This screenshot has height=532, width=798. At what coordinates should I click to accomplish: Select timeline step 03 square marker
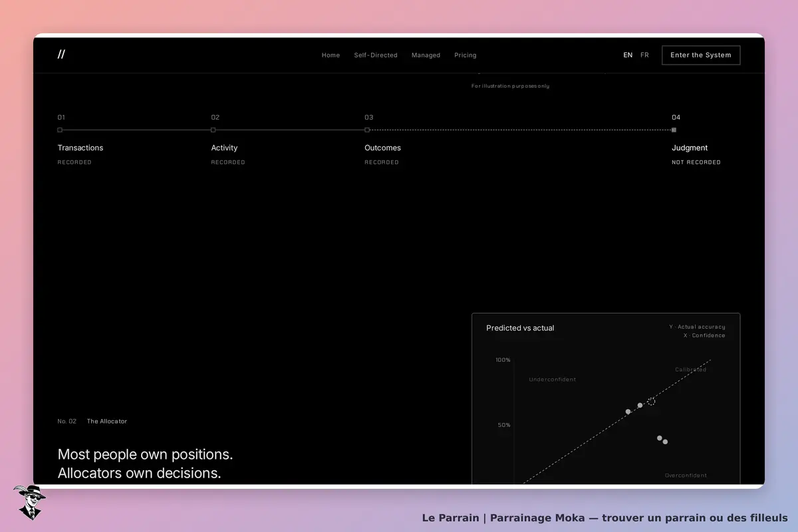[367, 130]
